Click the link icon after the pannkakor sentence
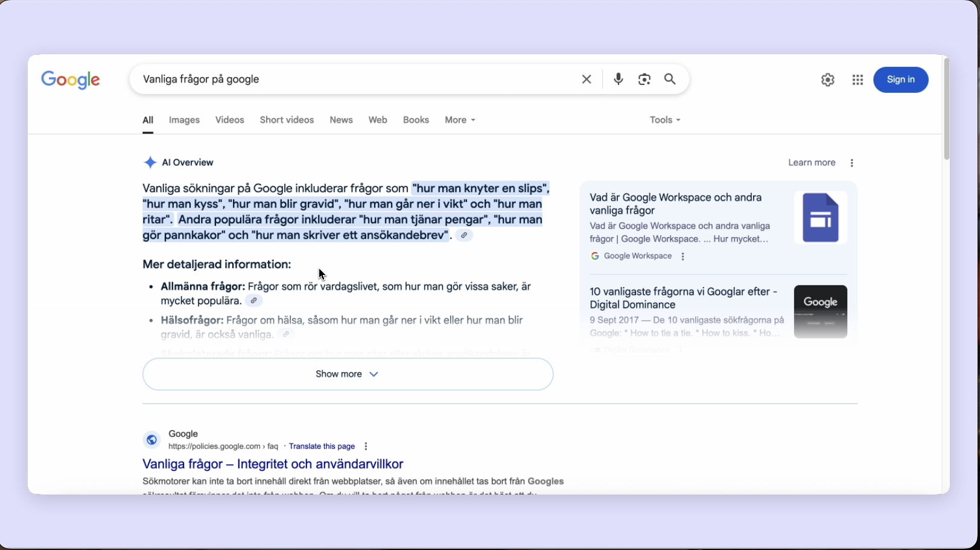 [x=463, y=235]
